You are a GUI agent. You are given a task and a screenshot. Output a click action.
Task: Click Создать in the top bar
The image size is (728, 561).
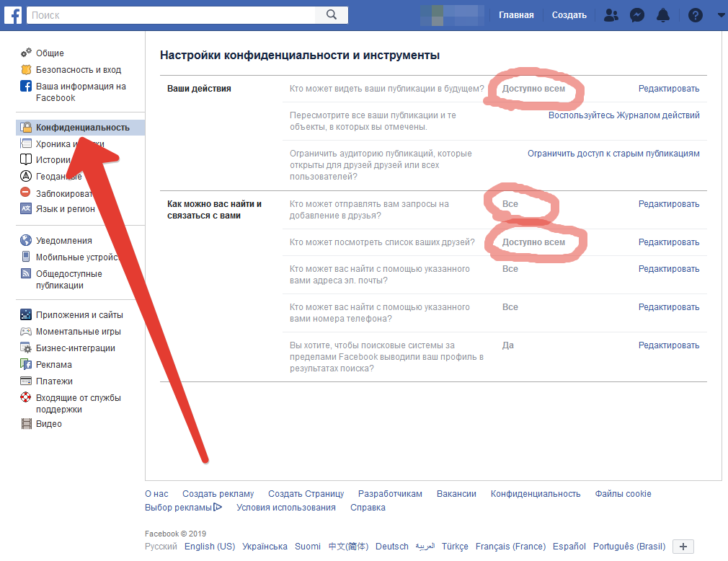click(x=569, y=15)
